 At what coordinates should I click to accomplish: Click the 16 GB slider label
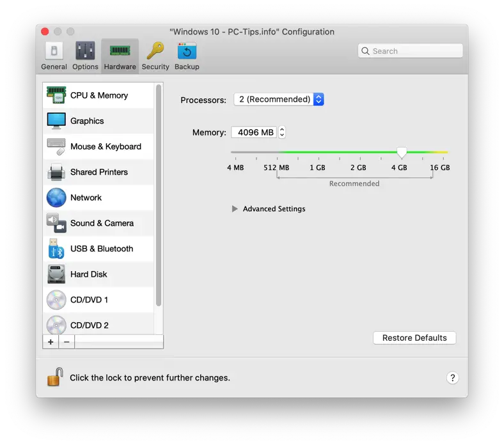(x=439, y=168)
